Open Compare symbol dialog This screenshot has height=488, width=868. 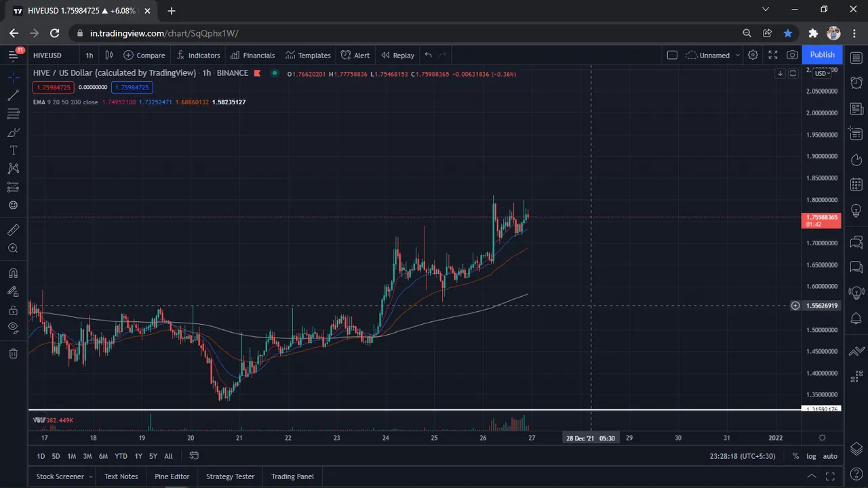pos(144,56)
